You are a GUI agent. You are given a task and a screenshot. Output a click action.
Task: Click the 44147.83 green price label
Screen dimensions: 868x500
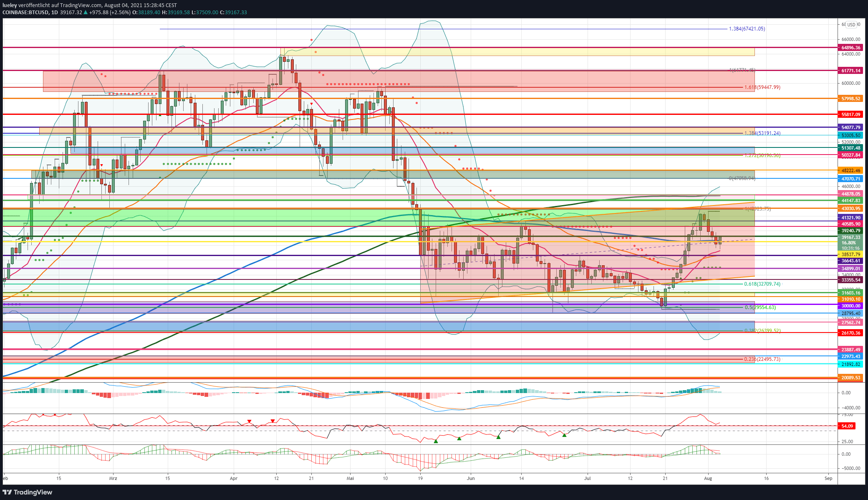click(850, 201)
